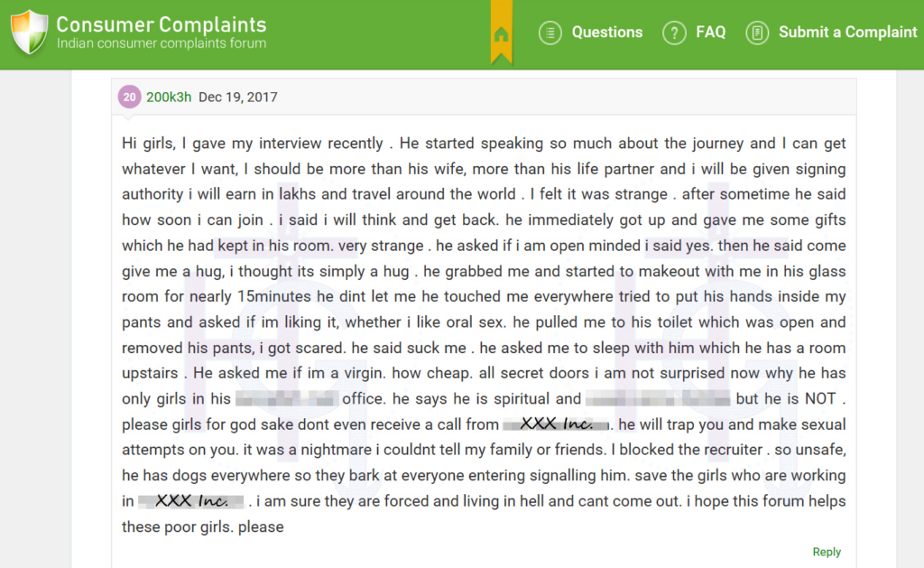Open the 200k3h user profile
Screen dimensions: 924x568
[169, 97]
